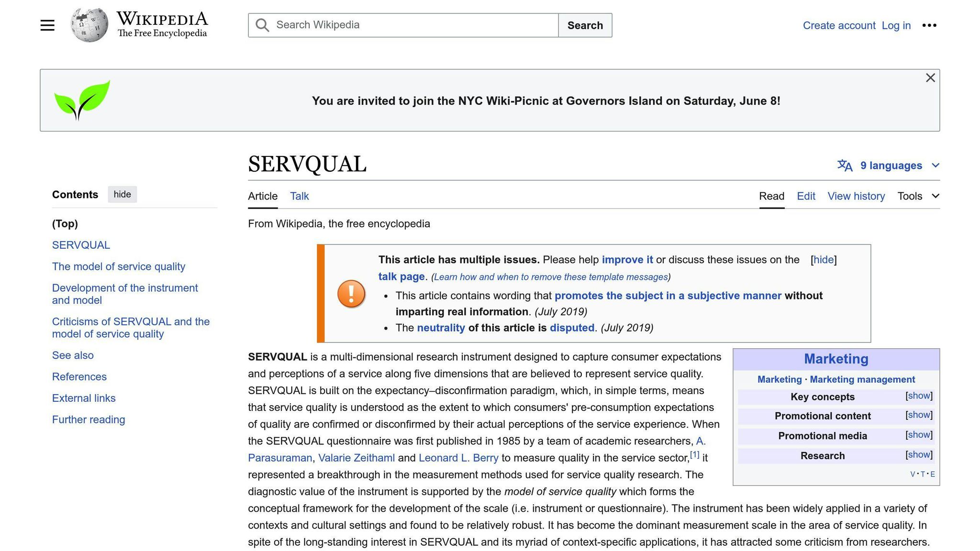Jump to References section
This screenshot has width=980, height=551.
(79, 377)
